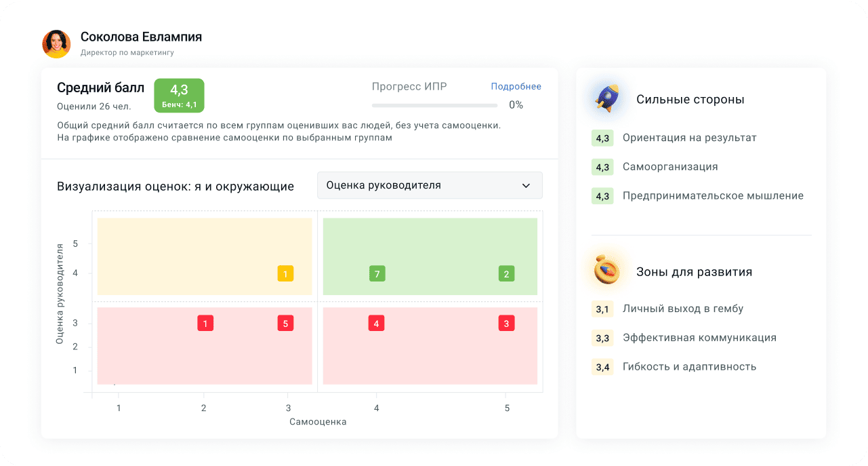
Task: Click the green 4,3 average score badge
Action: click(179, 96)
